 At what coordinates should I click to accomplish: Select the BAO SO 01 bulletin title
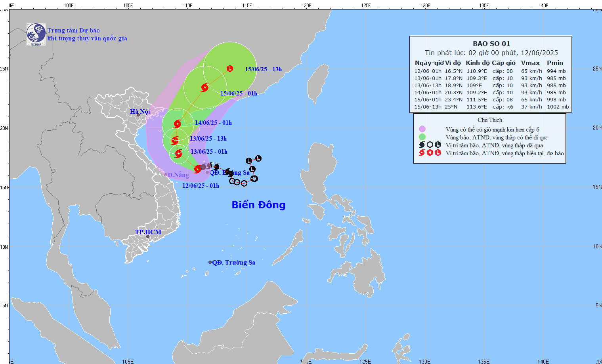point(491,44)
